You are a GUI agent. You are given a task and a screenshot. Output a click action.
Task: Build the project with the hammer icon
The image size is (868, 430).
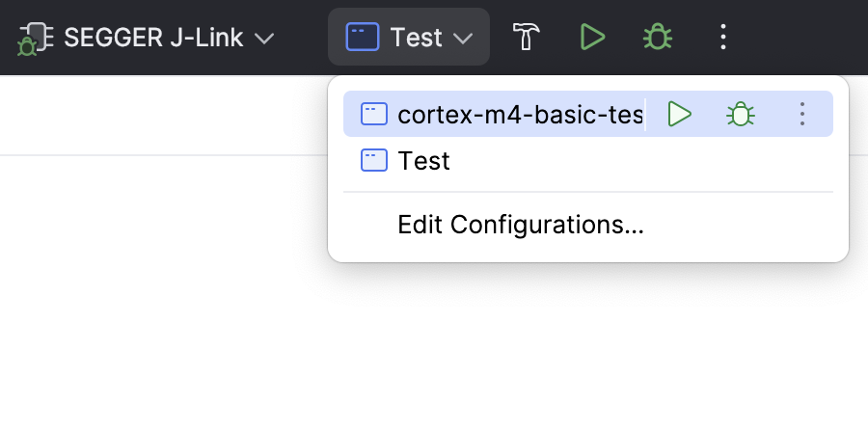[x=526, y=37]
